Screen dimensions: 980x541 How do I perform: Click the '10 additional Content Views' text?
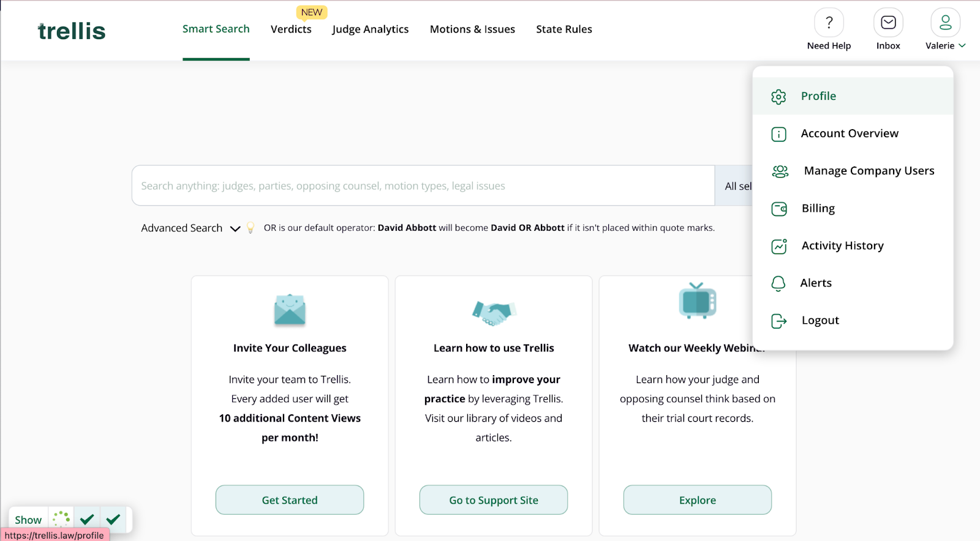pyautogui.click(x=290, y=418)
